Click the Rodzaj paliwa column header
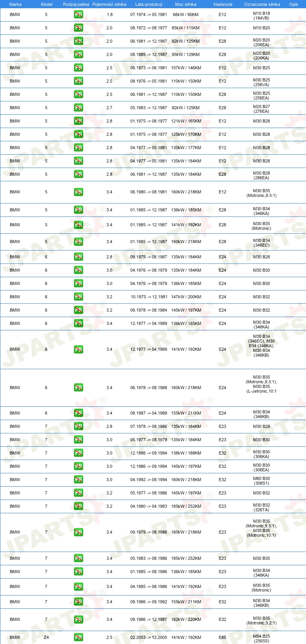306x644 pixels. 76,4
